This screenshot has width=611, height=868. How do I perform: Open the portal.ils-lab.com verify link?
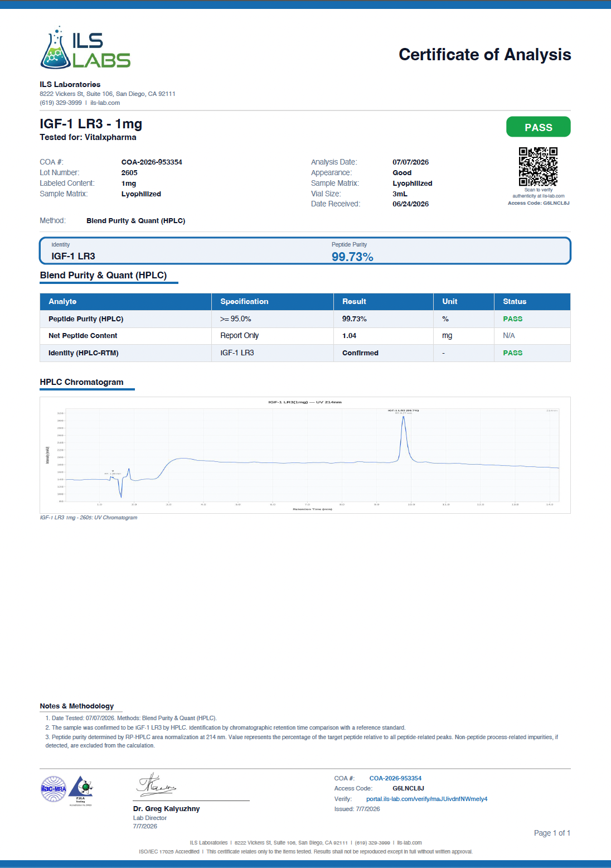click(x=426, y=799)
